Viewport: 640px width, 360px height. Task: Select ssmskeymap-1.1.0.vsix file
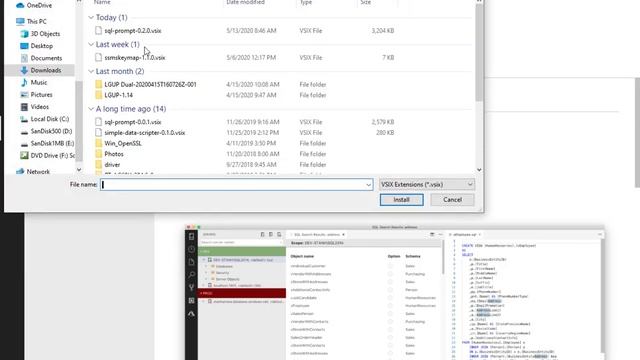(135, 58)
